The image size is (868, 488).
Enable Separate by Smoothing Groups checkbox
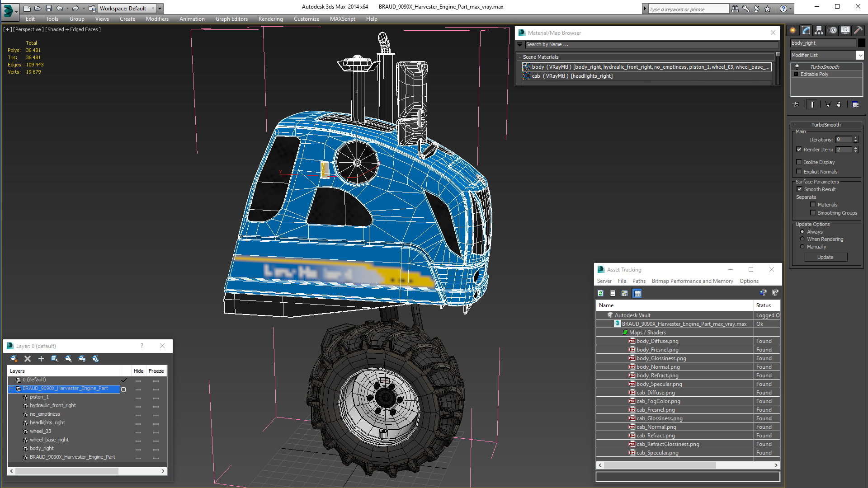coord(813,213)
